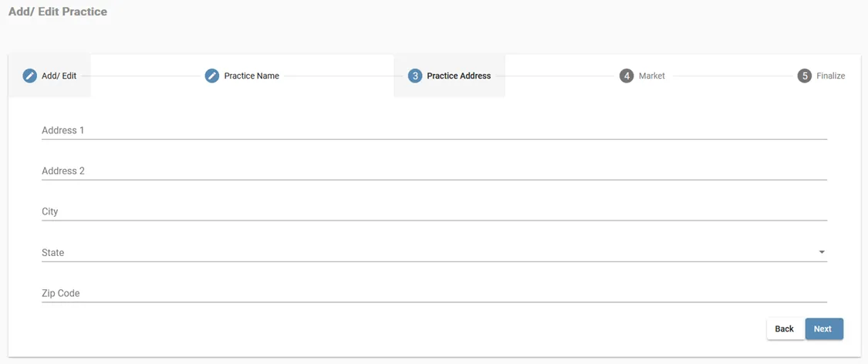Focus the Zip Code input field

click(434, 293)
